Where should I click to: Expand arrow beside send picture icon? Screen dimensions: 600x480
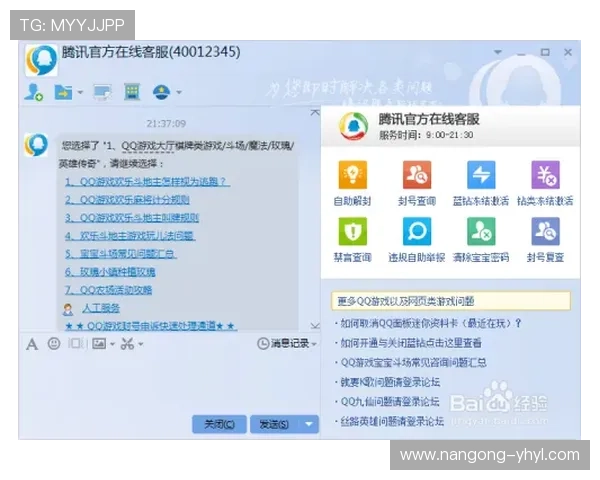[x=112, y=344]
